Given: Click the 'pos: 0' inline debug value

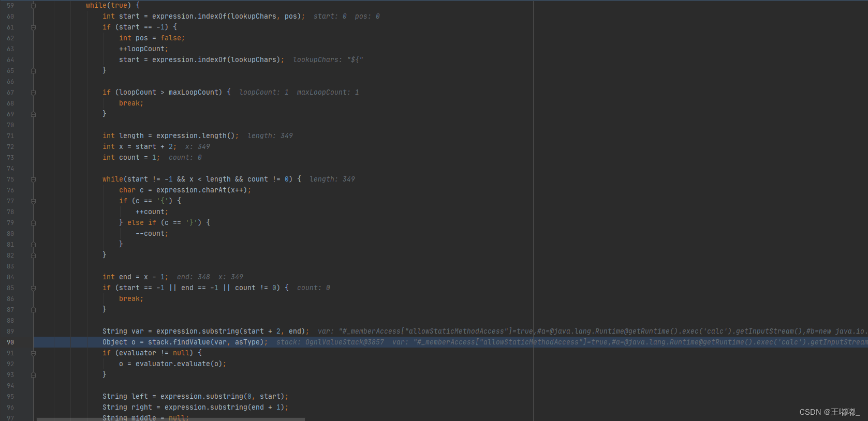Looking at the screenshot, I should [367, 17].
